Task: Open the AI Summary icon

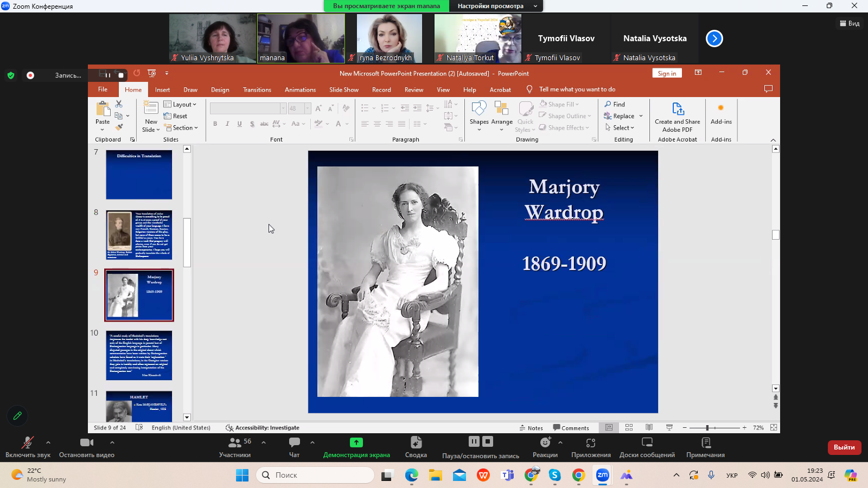Action: point(416,443)
